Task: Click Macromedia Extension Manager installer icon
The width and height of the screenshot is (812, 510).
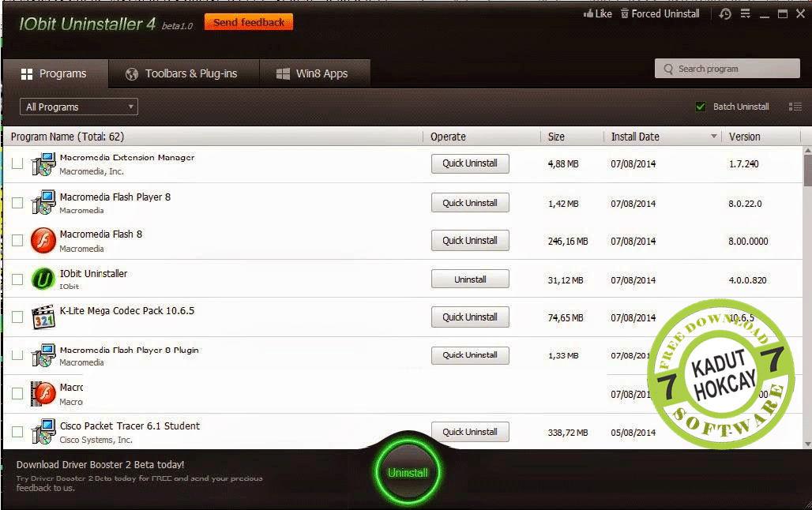Action: [x=43, y=164]
